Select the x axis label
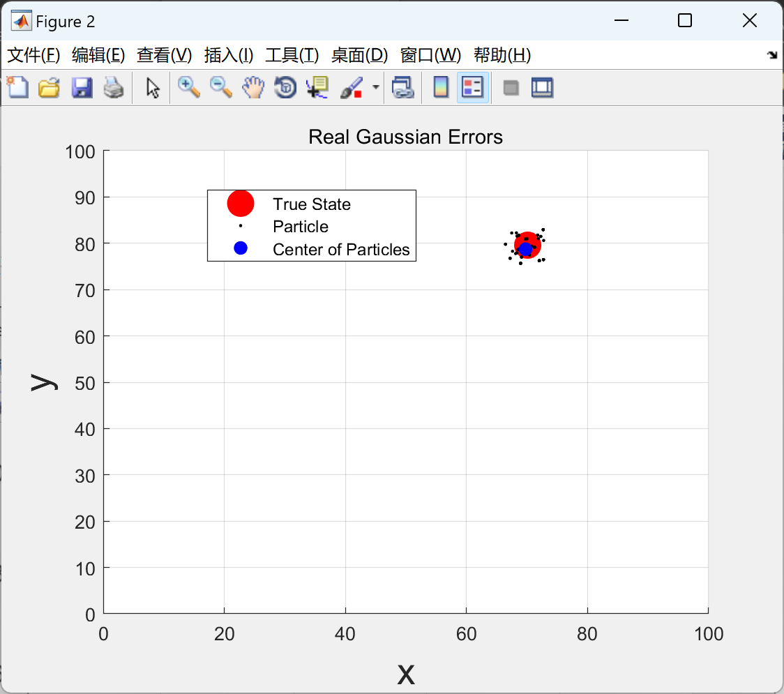The image size is (784, 694). coord(406,674)
